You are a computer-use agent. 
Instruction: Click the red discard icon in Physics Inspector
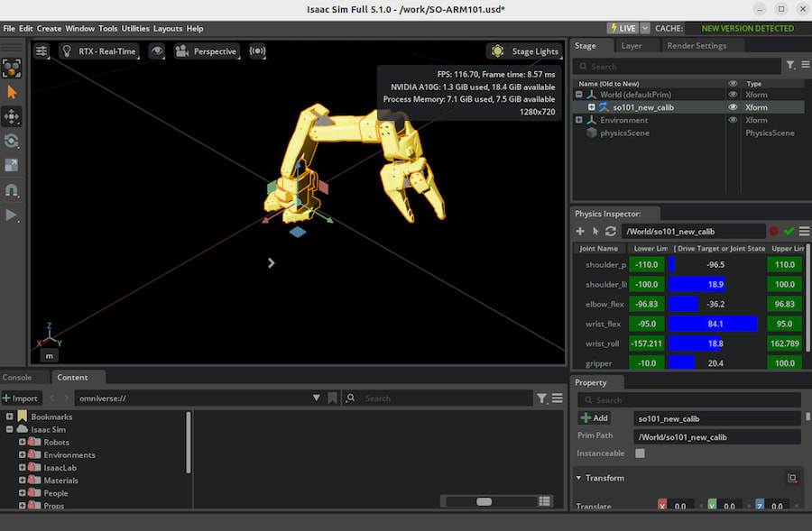(x=774, y=232)
